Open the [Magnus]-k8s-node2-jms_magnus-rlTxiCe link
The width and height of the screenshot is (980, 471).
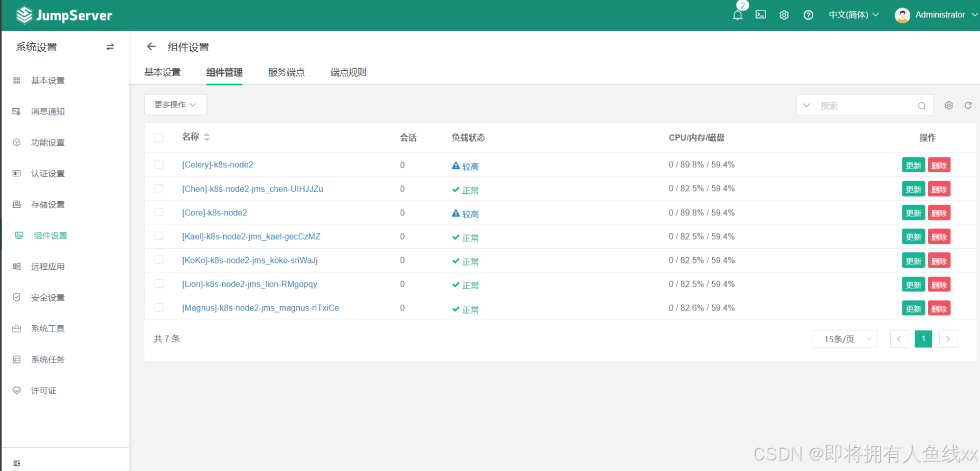tap(260, 308)
